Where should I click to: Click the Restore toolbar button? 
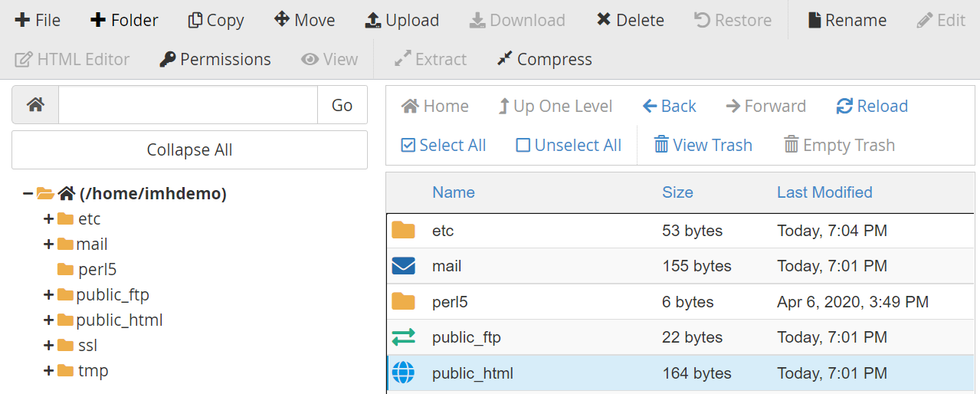point(733,20)
